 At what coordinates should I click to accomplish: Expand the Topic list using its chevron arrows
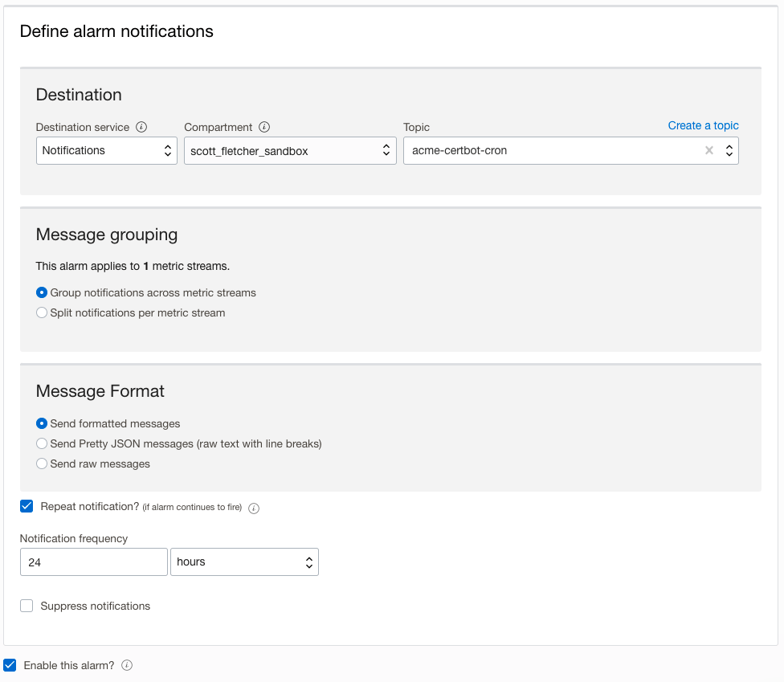coord(729,150)
